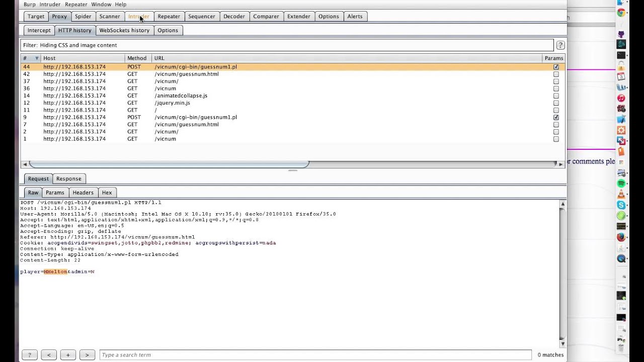
Task: Toggle Params checkbox for request 9
Action: (x=556, y=117)
